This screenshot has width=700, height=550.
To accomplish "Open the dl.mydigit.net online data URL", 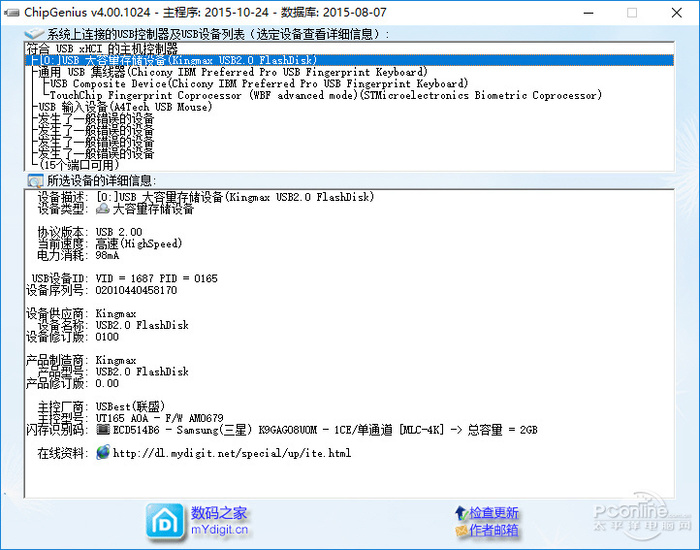I will [x=232, y=453].
